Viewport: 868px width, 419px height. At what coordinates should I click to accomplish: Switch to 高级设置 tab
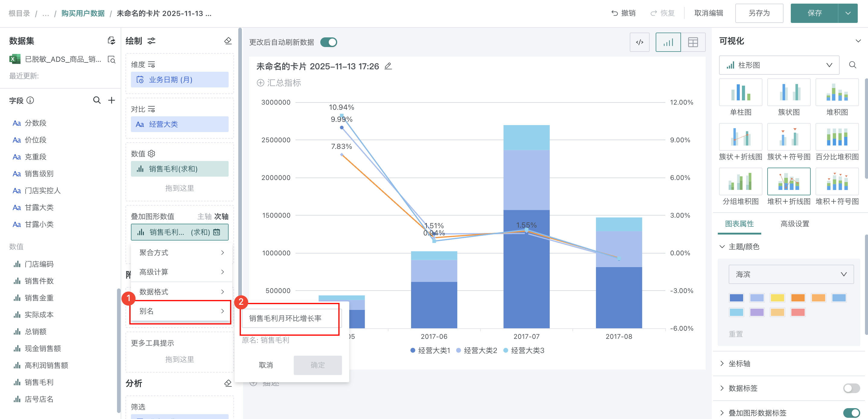pyautogui.click(x=794, y=224)
